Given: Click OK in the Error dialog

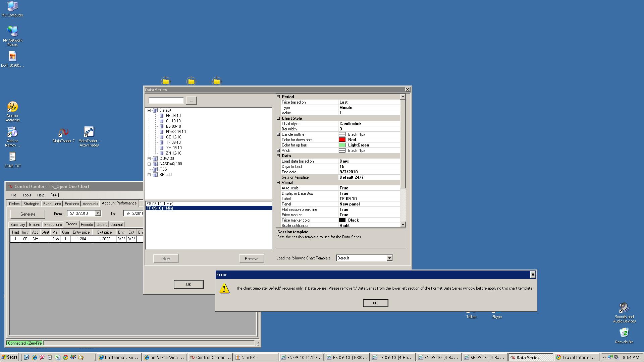Looking at the screenshot, I should point(375,303).
